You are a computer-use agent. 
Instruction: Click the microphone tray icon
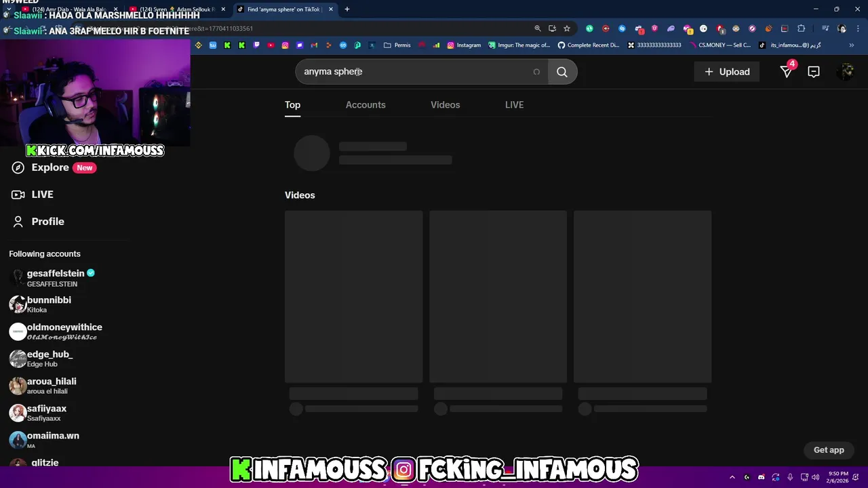tap(790, 477)
